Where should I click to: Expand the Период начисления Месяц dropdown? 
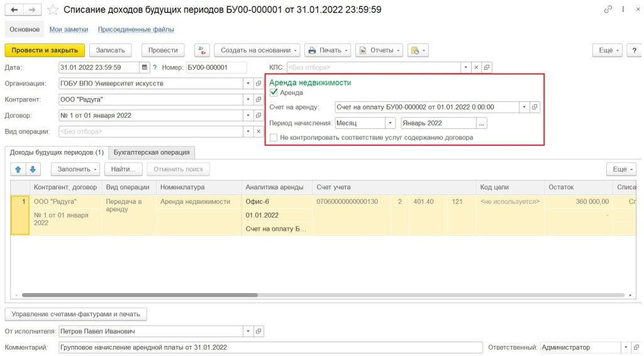tap(390, 123)
